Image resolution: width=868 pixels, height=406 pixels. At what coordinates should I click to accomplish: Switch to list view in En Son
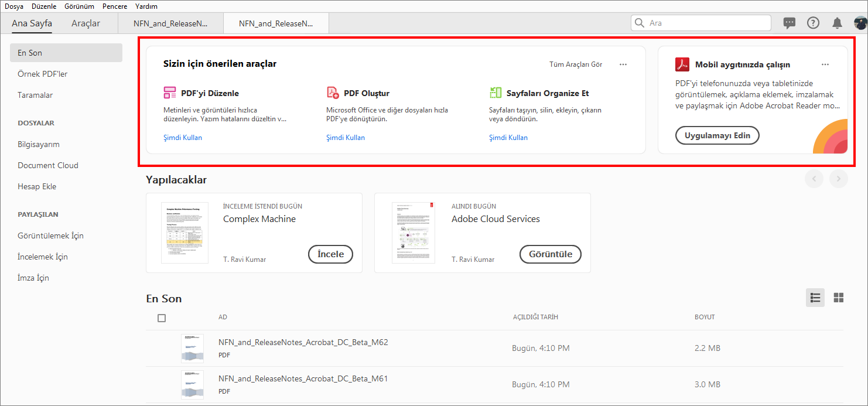(x=815, y=298)
